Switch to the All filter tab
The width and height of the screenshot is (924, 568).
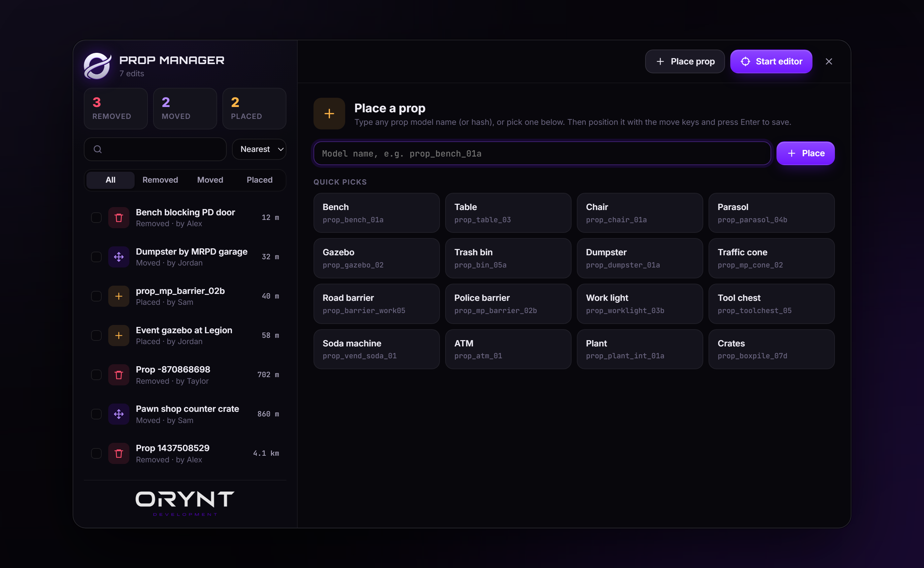click(x=110, y=180)
